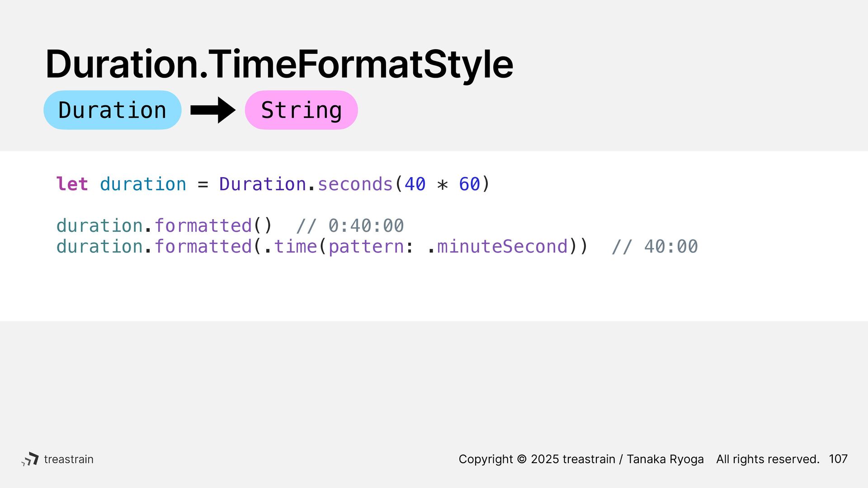
Task: Click the Duration.TimeFormatStyle slide title
Action: coord(279,64)
